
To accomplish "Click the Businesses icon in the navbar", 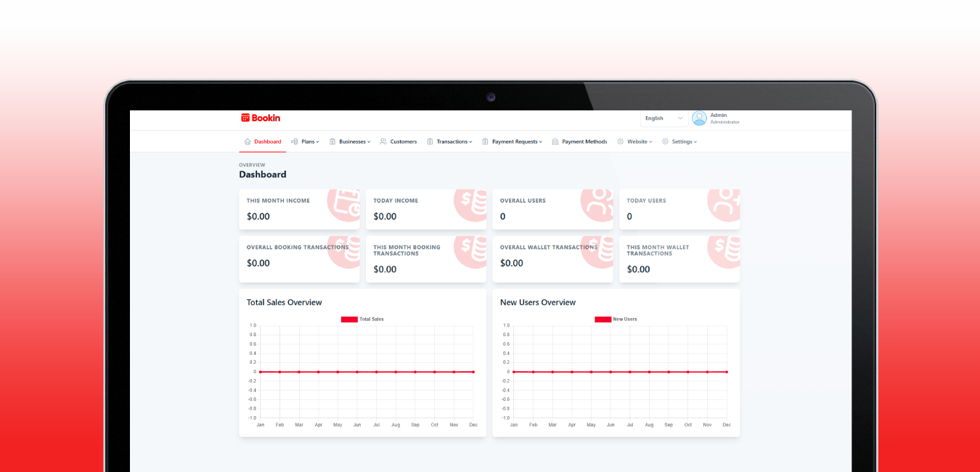I will point(332,142).
